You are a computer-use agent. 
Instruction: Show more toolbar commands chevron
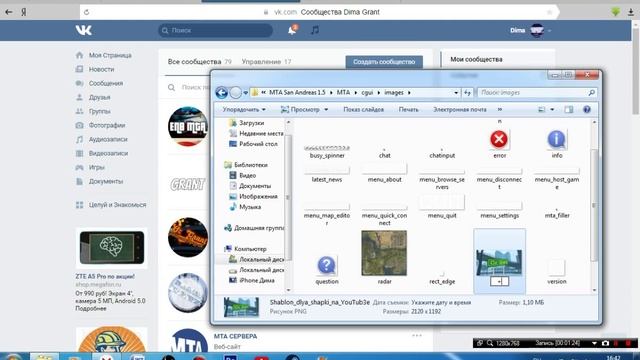(x=500, y=109)
